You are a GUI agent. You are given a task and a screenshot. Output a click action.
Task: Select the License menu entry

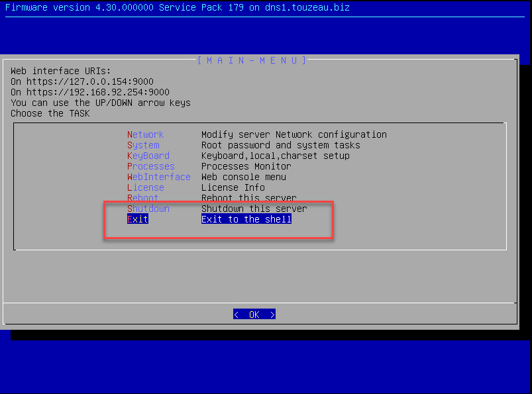145,187
